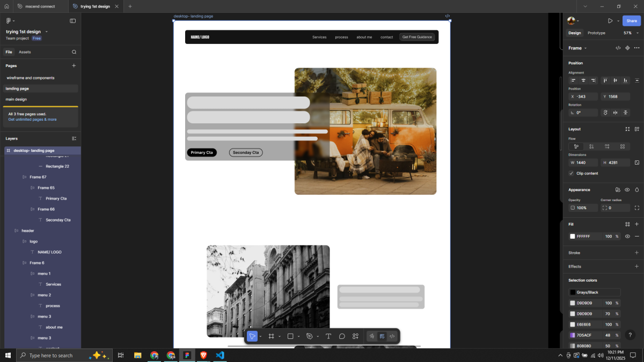Toggle layer visibility in Appearance section
644x362 pixels.
click(627, 190)
